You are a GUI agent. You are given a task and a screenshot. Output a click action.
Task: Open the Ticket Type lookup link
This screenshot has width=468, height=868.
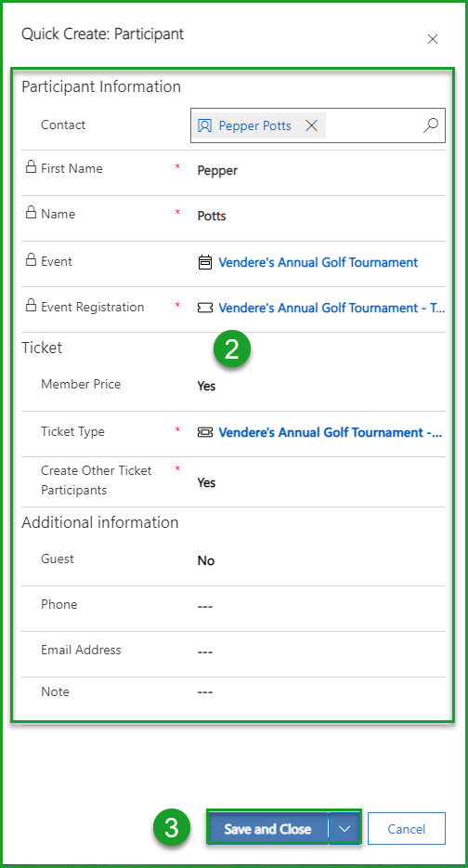click(331, 432)
